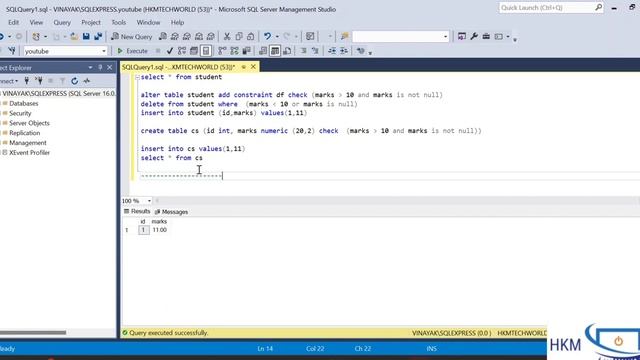The width and height of the screenshot is (640, 360).
Task: Open the Database Engine Query icon
Action: pyautogui.click(x=162, y=37)
